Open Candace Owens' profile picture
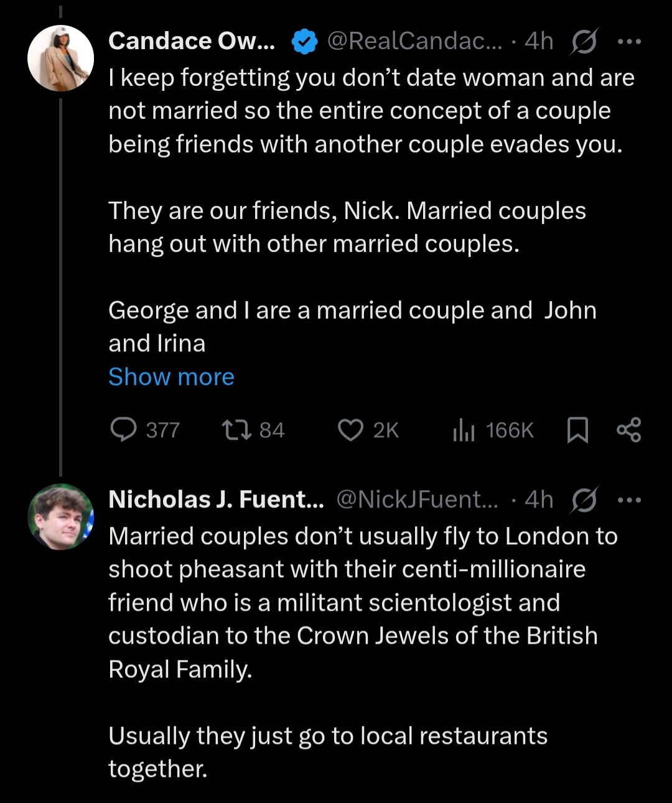The image size is (672, 803). click(60, 58)
